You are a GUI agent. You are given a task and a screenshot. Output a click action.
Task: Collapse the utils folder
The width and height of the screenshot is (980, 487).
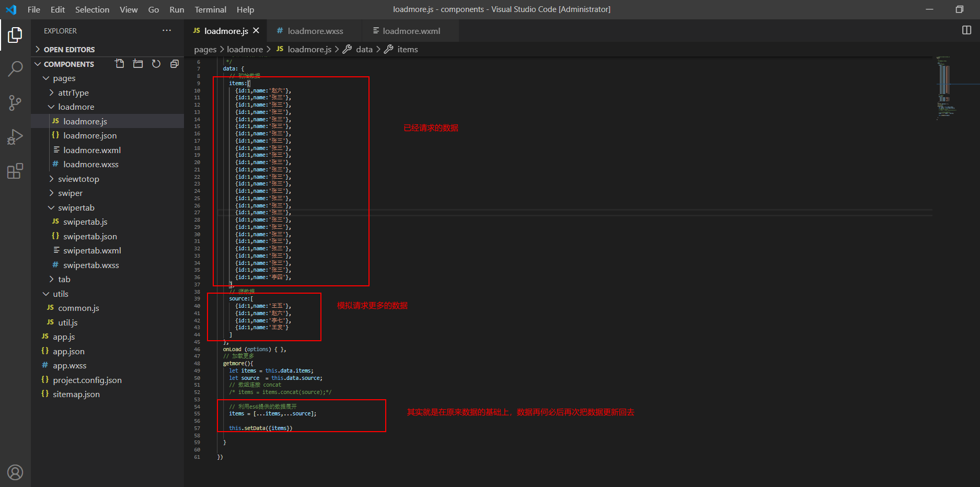click(107, 294)
